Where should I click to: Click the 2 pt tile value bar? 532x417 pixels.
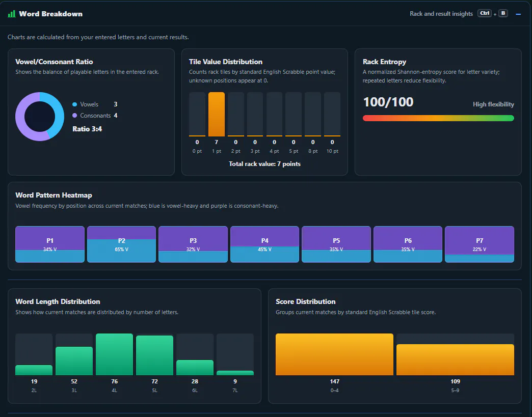coord(236,114)
